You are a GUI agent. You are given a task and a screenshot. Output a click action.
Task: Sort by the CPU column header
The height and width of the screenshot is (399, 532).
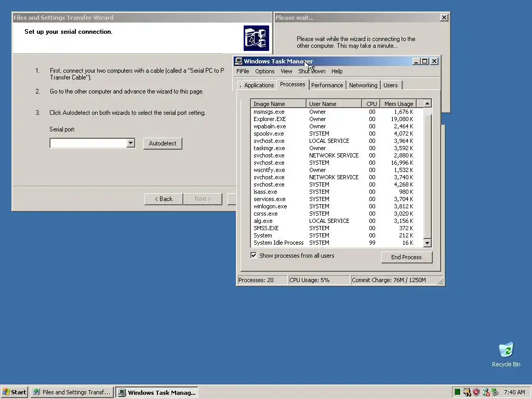[x=371, y=103]
